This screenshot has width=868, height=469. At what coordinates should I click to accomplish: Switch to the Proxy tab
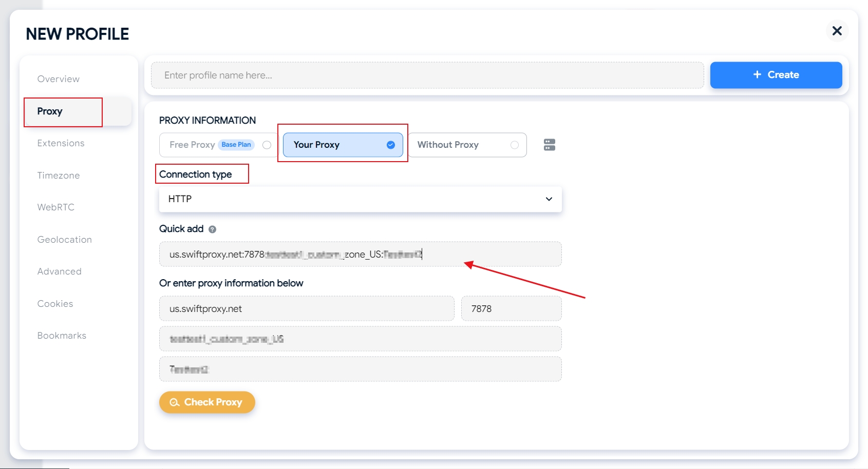click(50, 111)
